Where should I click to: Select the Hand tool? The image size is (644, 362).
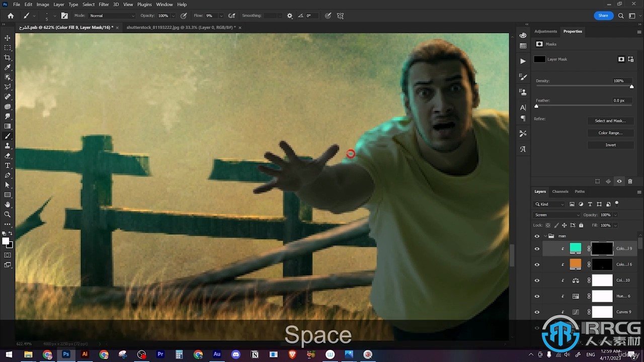8,205
